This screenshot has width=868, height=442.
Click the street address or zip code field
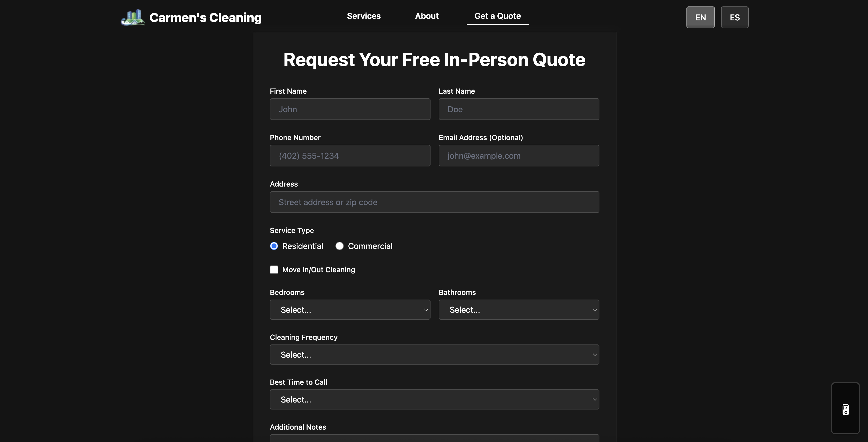coord(434,202)
